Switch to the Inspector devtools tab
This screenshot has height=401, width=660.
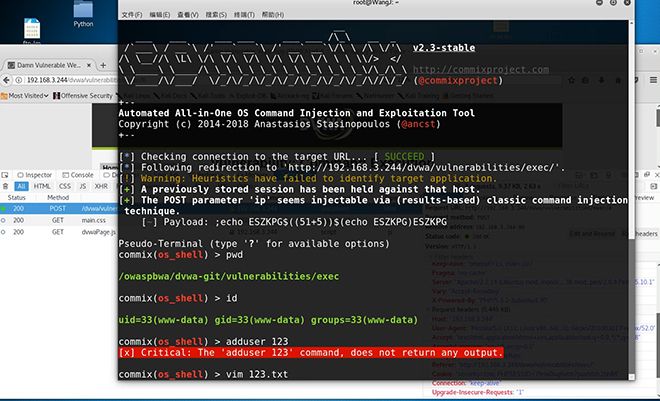pos(35,175)
